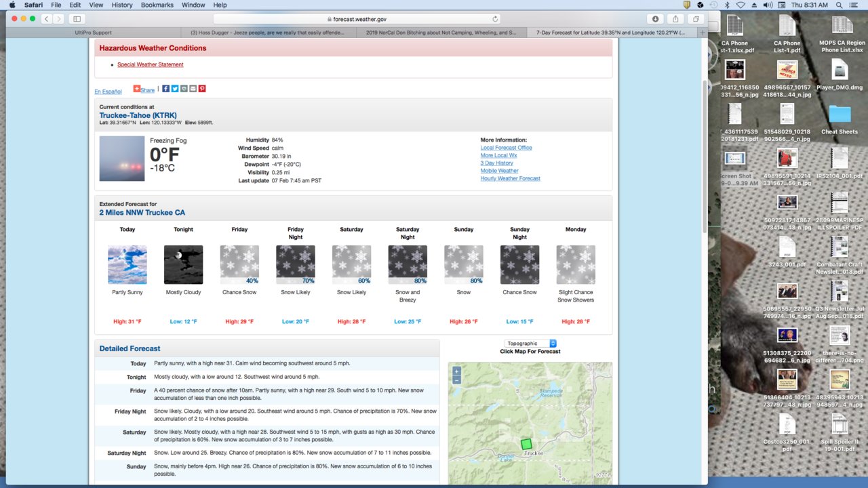The image size is (868, 488).
Task: Open the History menu
Action: point(122,5)
